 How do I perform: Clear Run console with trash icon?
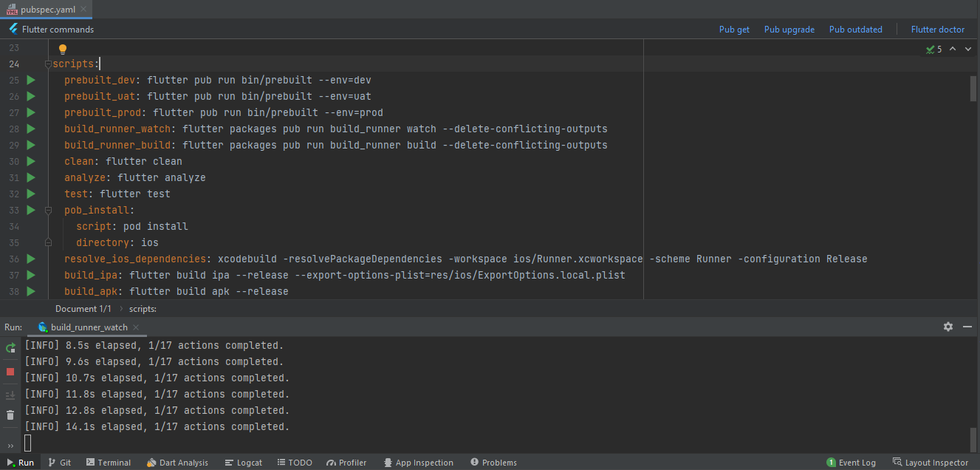point(10,415)
